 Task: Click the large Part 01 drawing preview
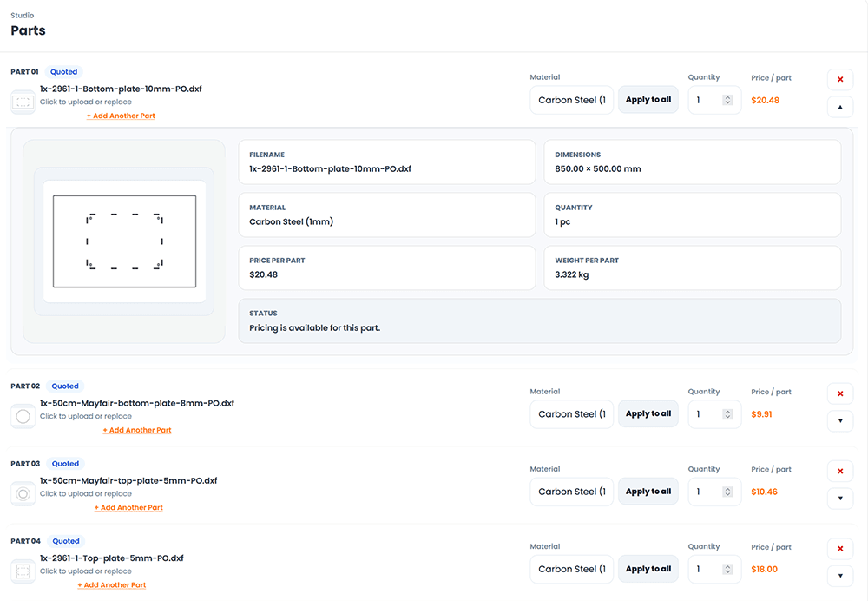point(124,241)
